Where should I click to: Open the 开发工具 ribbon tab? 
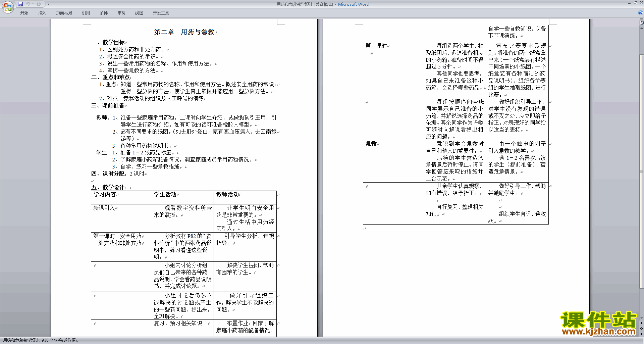tap(161, 13)
